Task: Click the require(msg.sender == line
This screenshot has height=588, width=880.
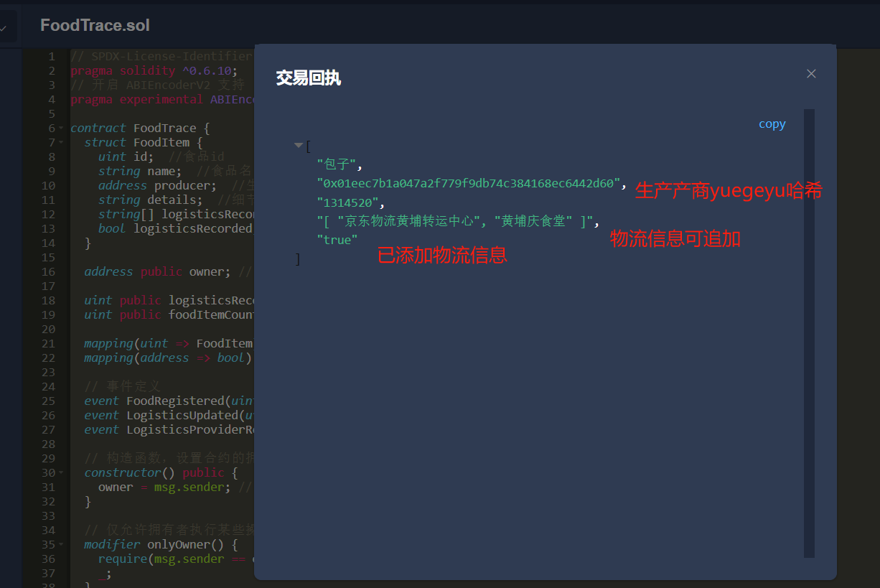Action: 176,559
